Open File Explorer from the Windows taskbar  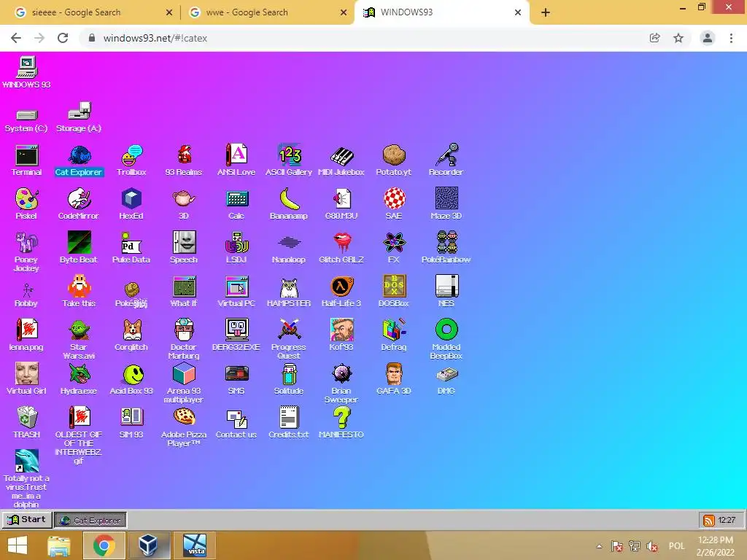pyautogui.click(x=58, y=545)
